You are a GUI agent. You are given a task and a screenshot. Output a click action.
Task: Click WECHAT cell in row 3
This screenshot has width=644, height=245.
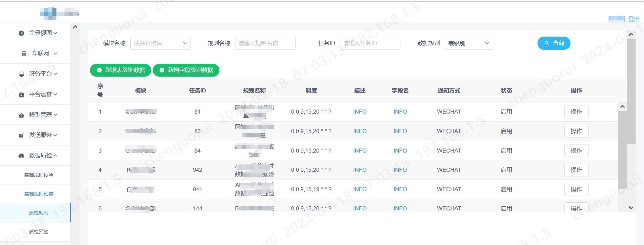click(x=449, y=151)
